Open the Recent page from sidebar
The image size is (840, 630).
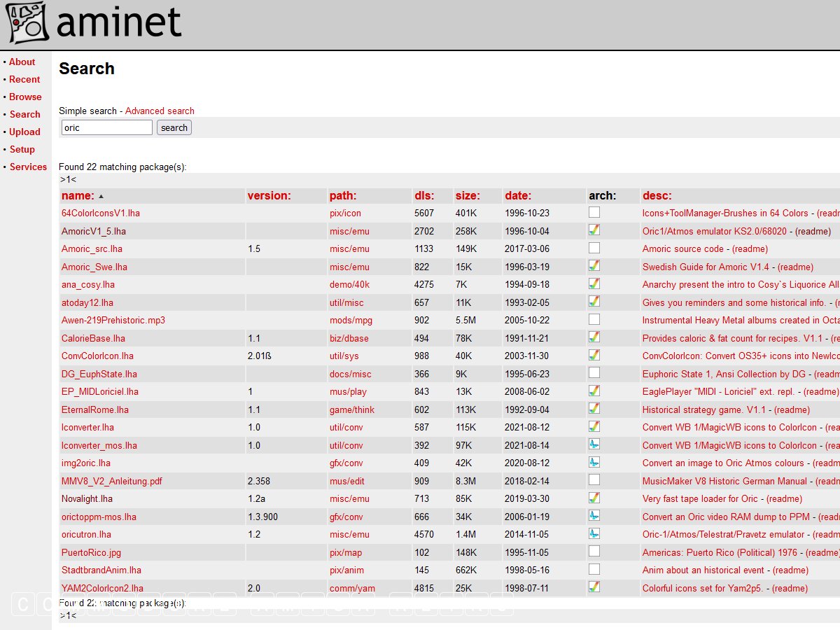coord(24,79)
